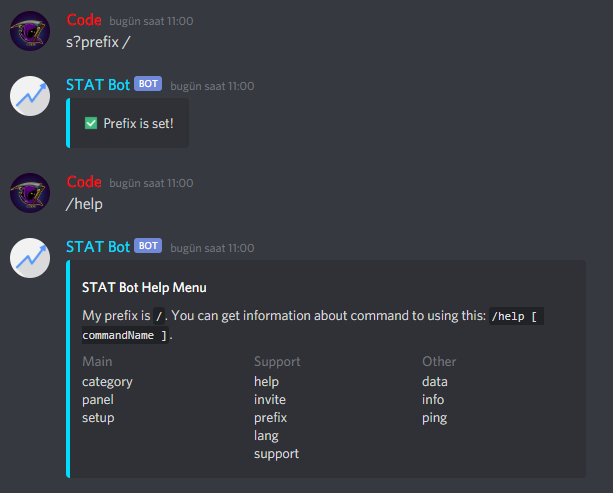Click Code's avatar beside the s?prefix message
The width and height of the screenshot is (613, 493).
(30, 31)
